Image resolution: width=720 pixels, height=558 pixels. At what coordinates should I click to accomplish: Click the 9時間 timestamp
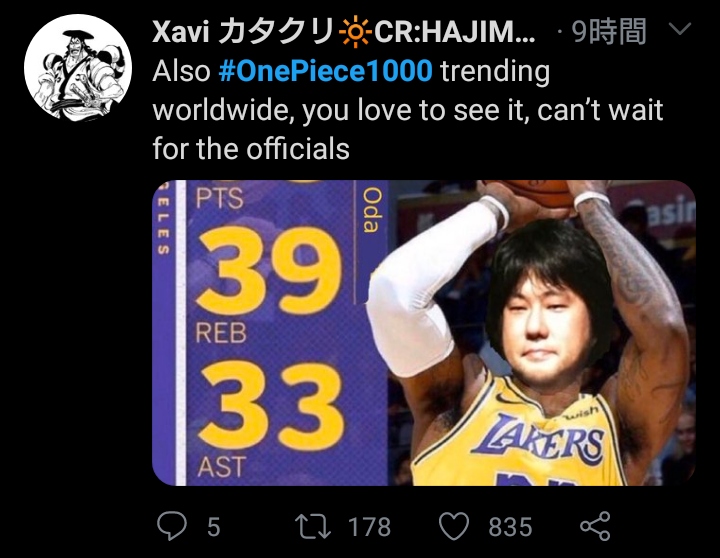609,31
